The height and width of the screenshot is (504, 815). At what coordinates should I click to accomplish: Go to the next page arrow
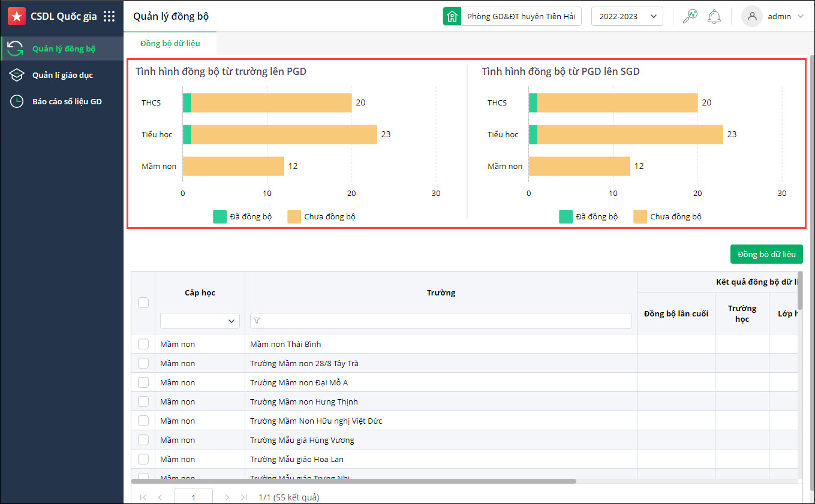coord(227,497)
